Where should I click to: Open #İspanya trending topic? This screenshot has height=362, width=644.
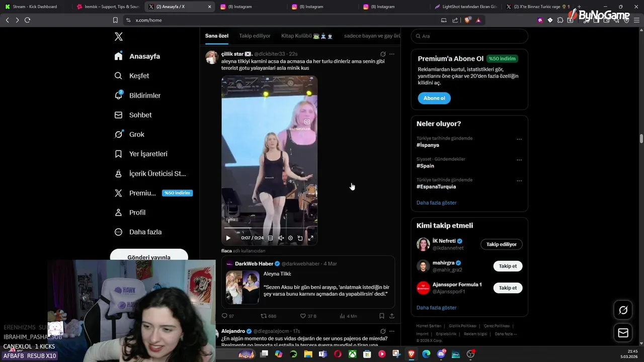pyautogui.click(x=428, y=145)
